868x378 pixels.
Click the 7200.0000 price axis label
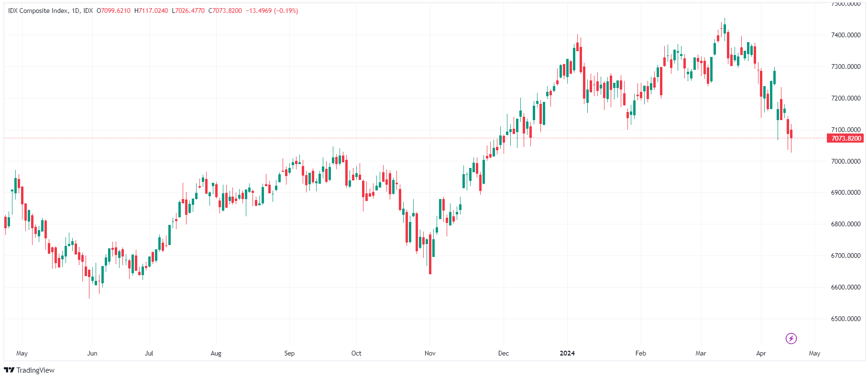[x=846, y=98]
